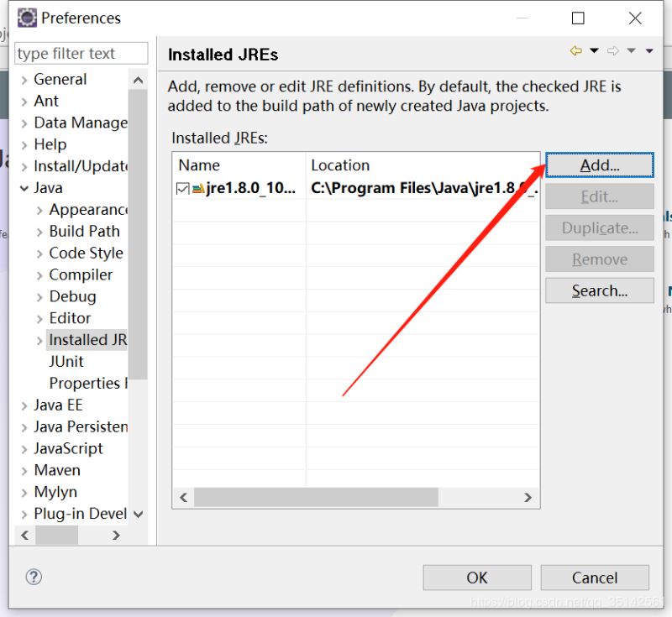Viewport: 672px width, 617px height.
Task: Expand the Data Management tree node
Action: tap(24, 123)
